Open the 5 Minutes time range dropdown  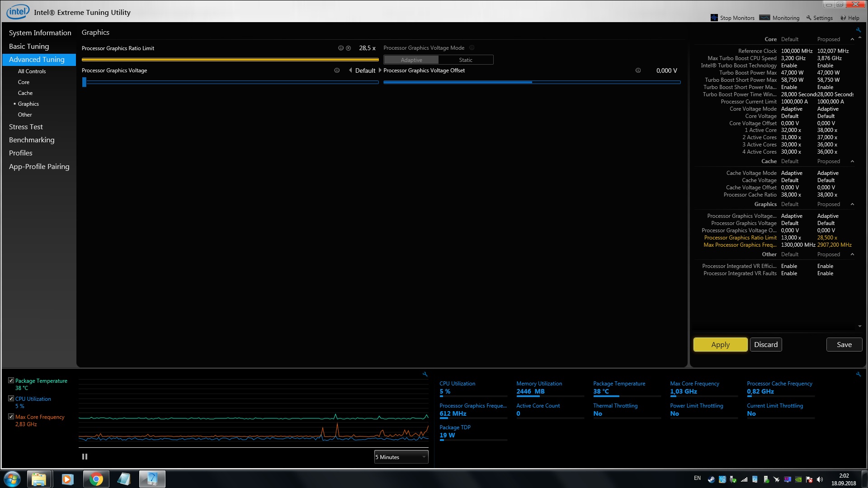click(x=401, y=457)
